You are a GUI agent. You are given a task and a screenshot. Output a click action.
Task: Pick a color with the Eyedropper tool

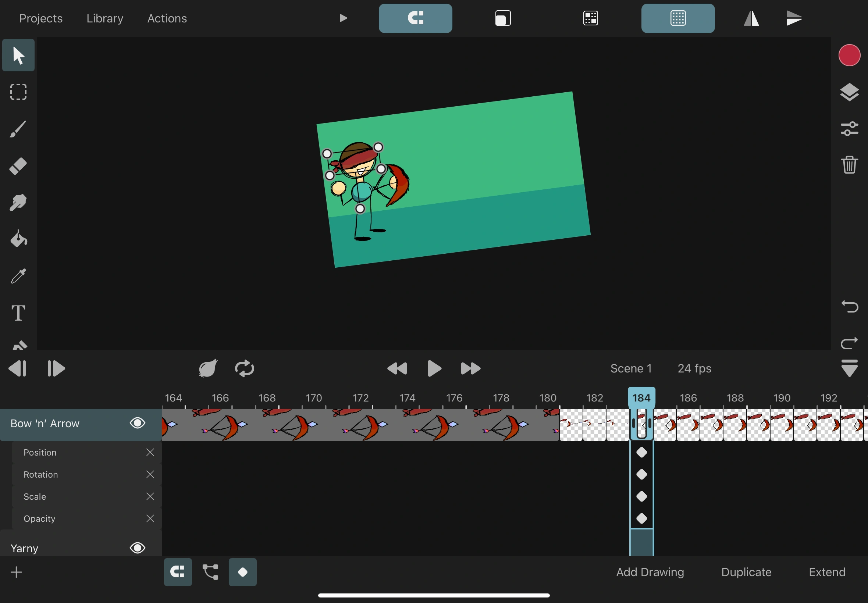[17, 275]
